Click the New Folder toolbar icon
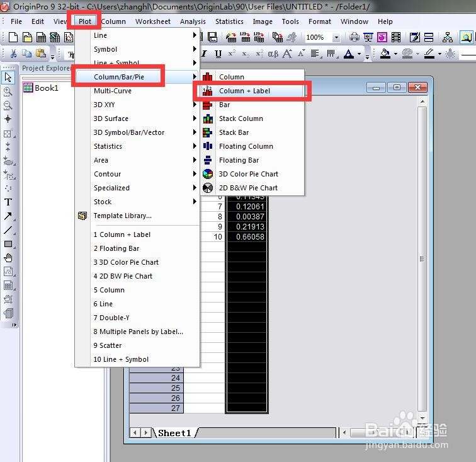The width and height of the screenshot is (476, 462). [27, 37]
